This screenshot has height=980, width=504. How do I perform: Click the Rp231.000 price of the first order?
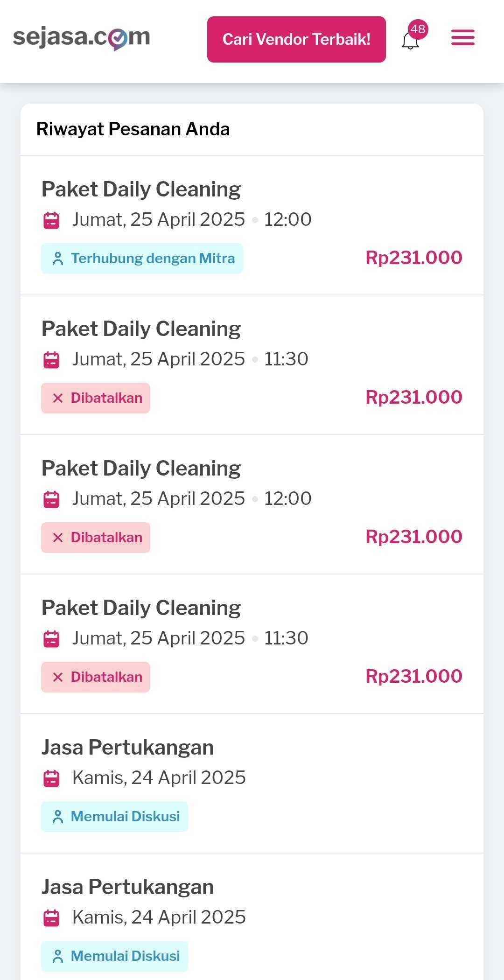click(413, 258)
